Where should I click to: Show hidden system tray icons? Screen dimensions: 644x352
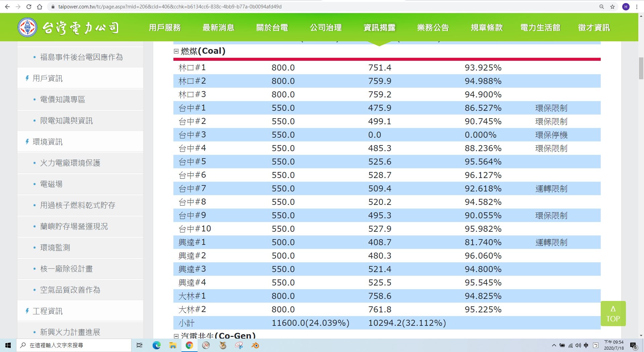[554, 345]
